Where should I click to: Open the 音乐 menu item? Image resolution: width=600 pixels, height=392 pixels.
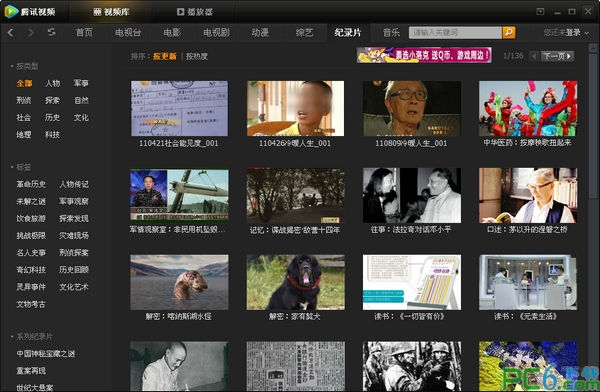[x=391, y=33]
